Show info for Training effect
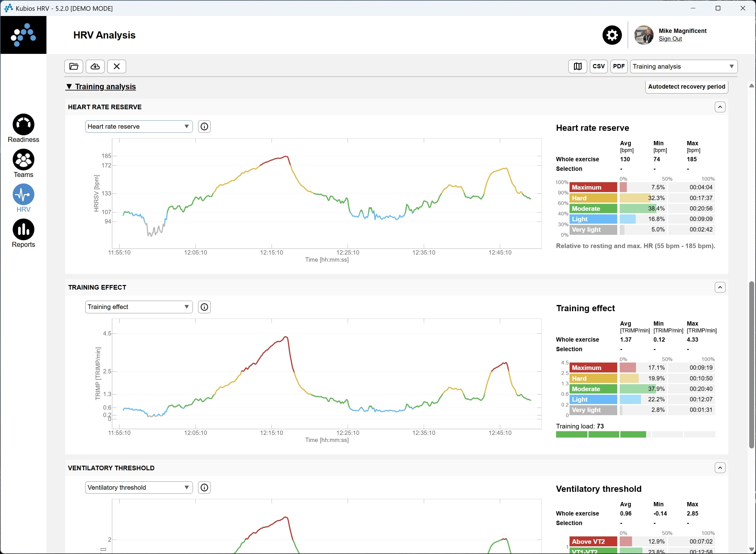The height and width of the screenshot is (554, 756). tap(205, 307)
